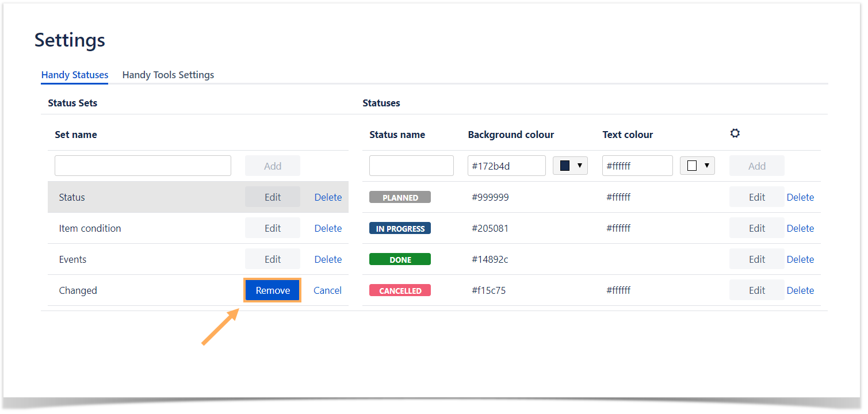Click the Set name input field
The width and height of the screenshot is (868, 414).
tap(143, 166)
